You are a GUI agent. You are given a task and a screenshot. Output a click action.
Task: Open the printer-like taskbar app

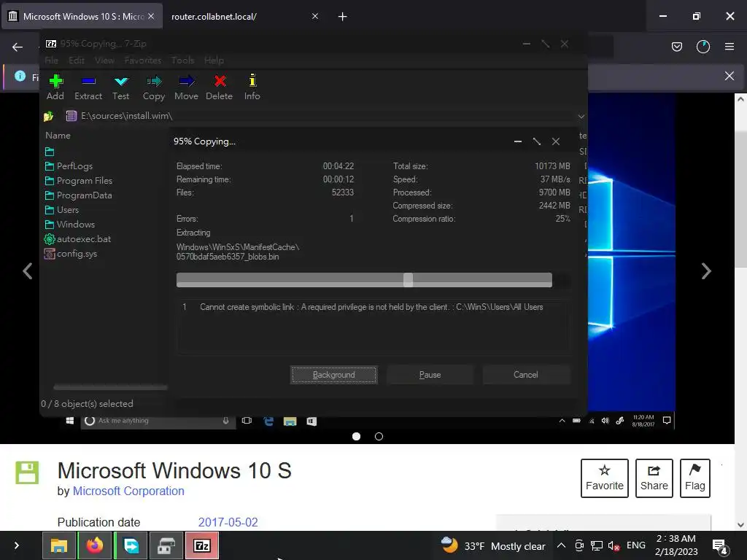166,545
